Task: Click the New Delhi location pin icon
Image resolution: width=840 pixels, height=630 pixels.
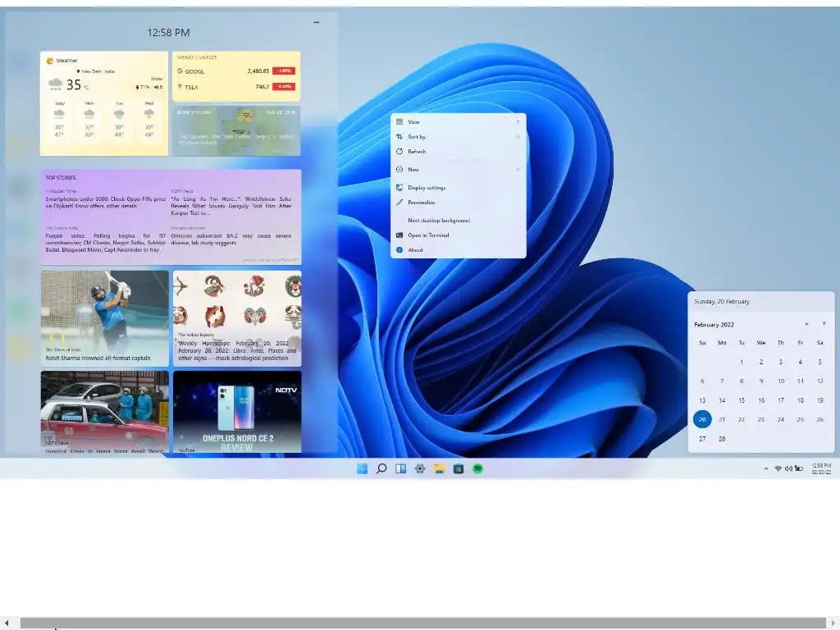Action: point(78,71)
